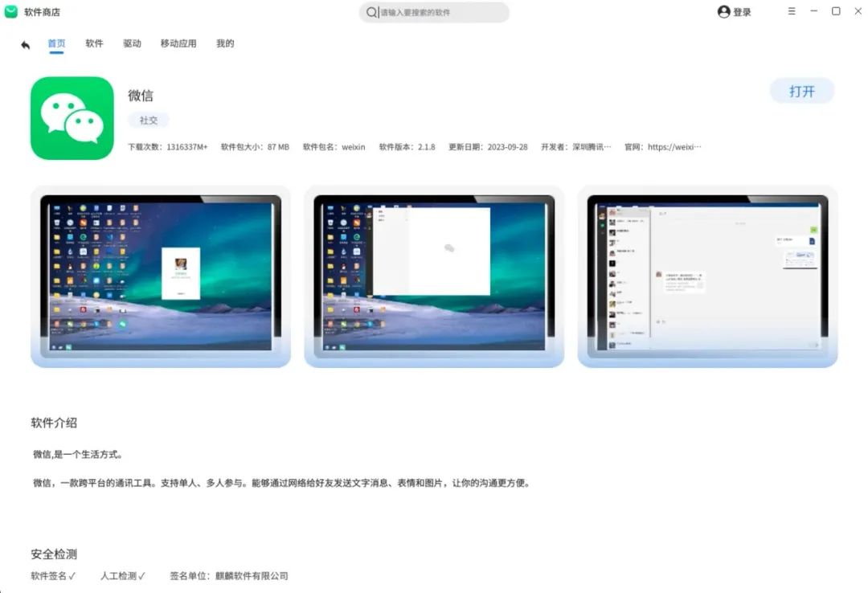The width and height of the screenshot is (868, 593).
Task: Click the search magnifier icon
Action: coord(371,12)
